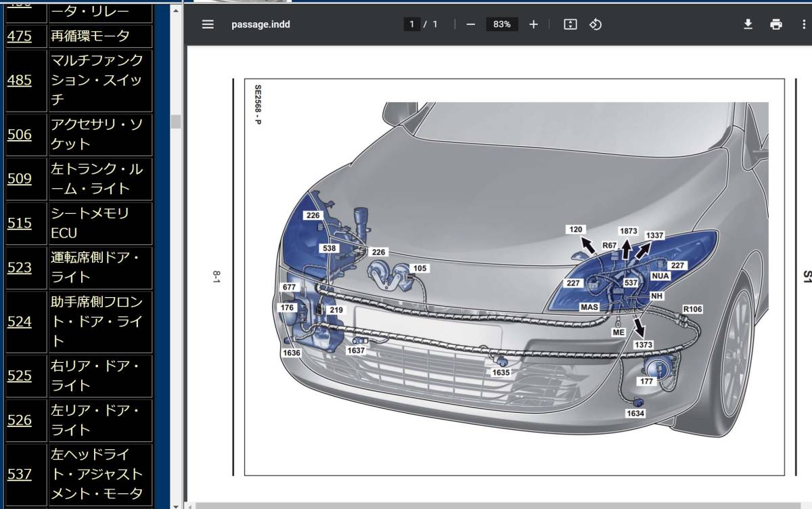The image size is (812, 509).
Task: Open the PDF viewer more actions menu
Action: click(803, 24)
